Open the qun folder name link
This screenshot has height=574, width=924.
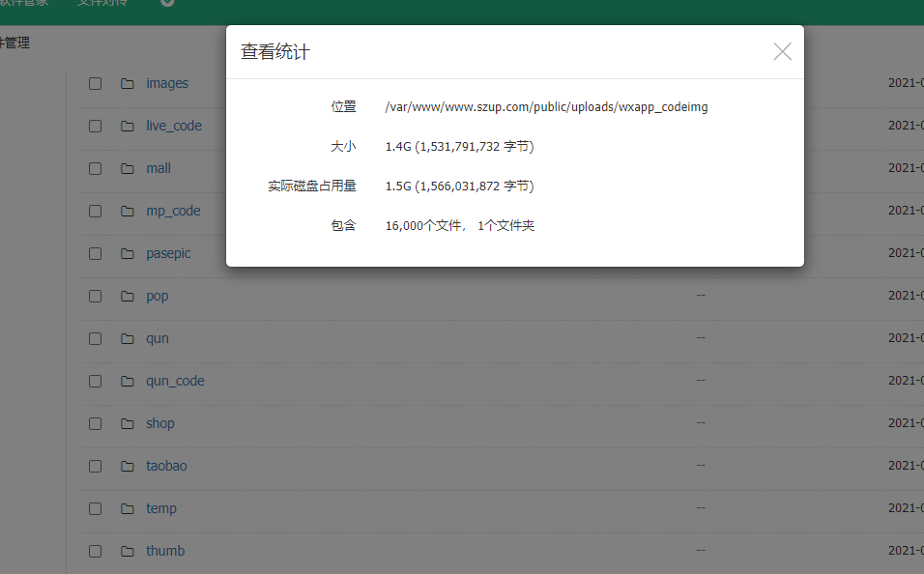coord(158,339)
